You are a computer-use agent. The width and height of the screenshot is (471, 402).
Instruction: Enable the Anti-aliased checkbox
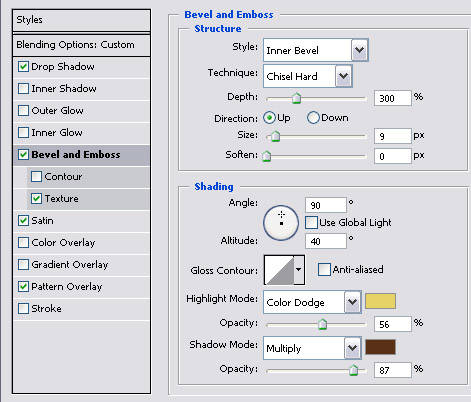[x=324, y=269]
